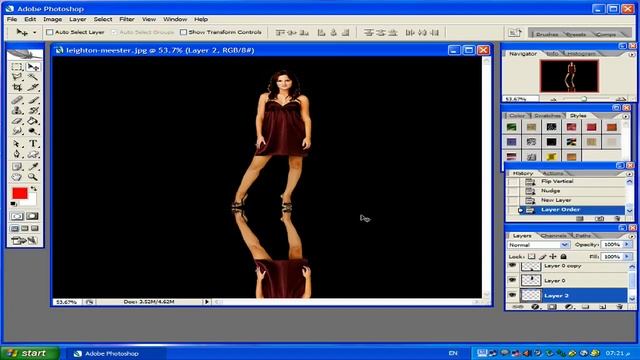Viewport: 640px width, 360px height.
Task: Hide Layer 0 copy with eye icon
Action: tap(513, 266)
